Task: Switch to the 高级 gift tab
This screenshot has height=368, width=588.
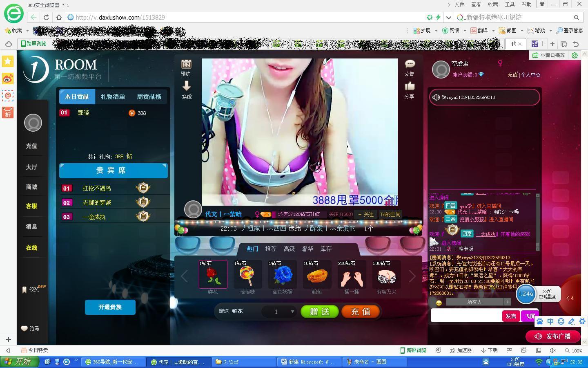Action: click(289, 249)
